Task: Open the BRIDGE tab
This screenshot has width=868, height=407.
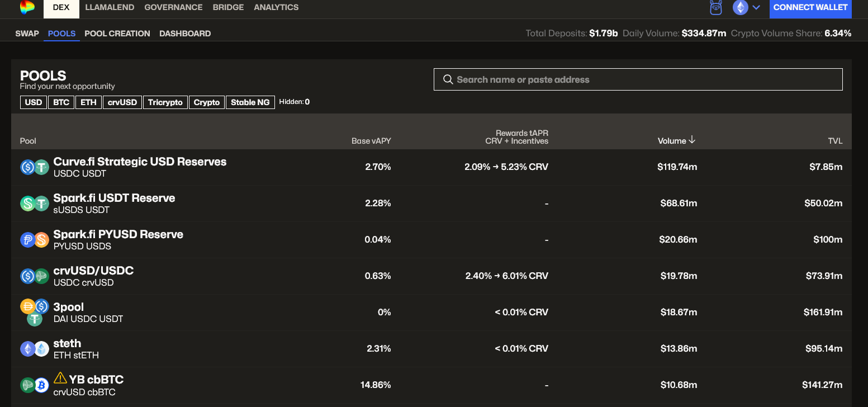Action: [228, 7]
